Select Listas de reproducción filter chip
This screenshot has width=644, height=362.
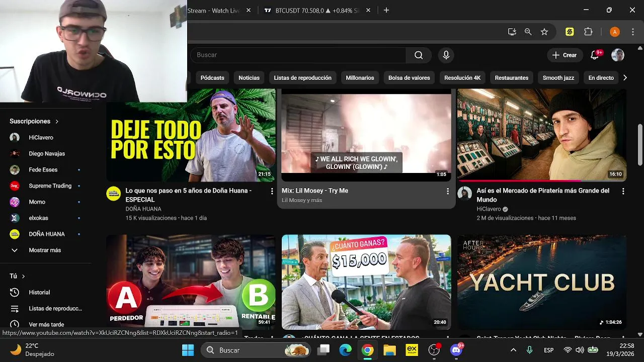point(302,78)
